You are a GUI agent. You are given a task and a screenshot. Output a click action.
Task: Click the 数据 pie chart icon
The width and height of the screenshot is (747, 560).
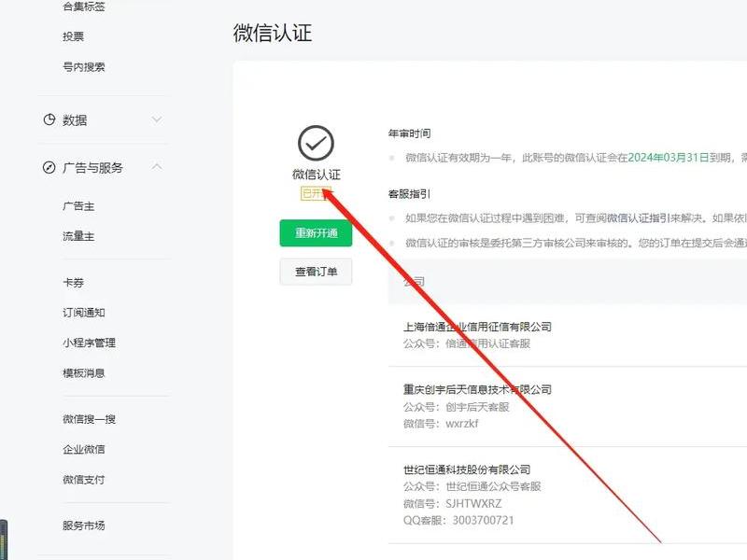pos(49,119)
